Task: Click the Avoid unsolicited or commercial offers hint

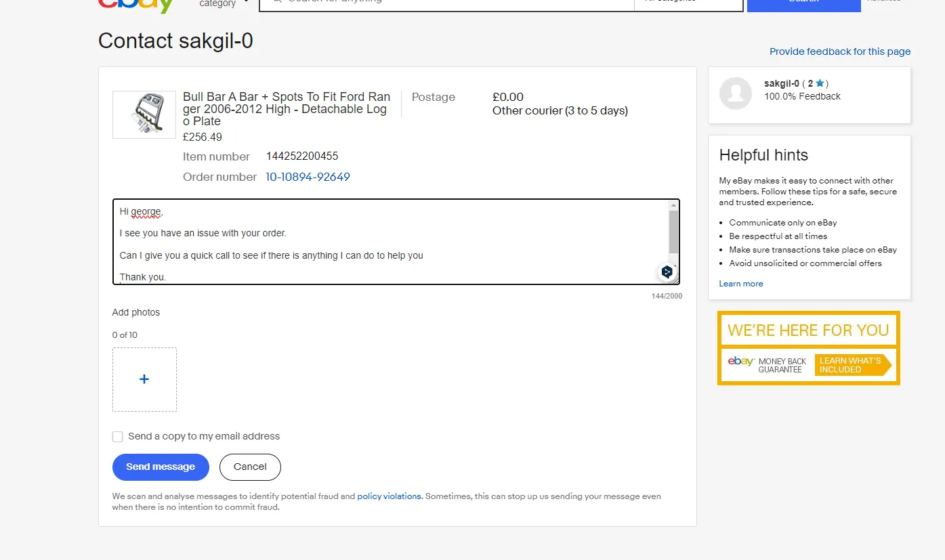Action: pyautogui.click(x=805, y=263)
